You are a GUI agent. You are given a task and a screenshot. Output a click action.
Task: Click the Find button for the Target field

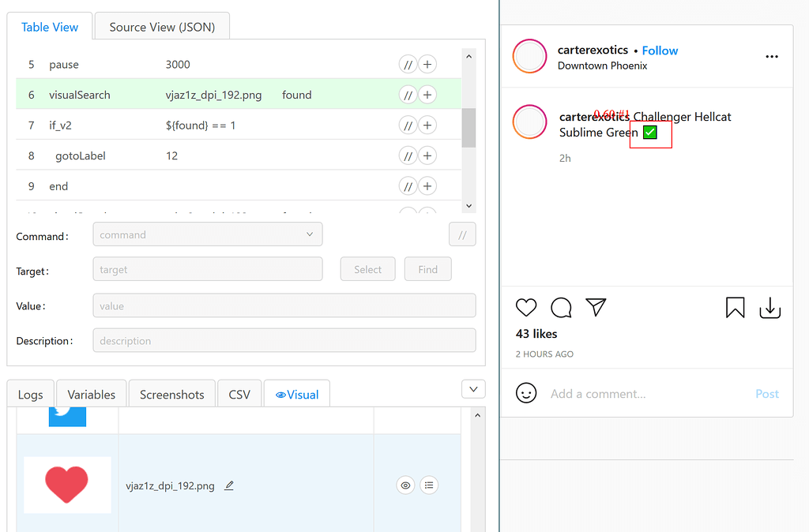point(427,269)
